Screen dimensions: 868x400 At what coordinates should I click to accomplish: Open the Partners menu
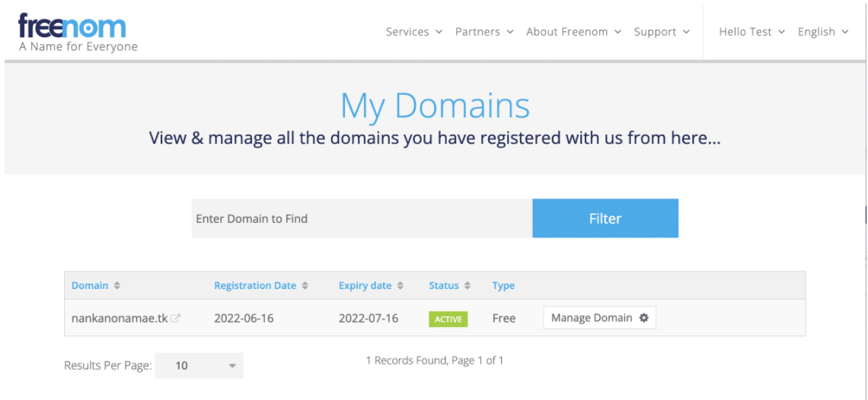coord(484,32)
